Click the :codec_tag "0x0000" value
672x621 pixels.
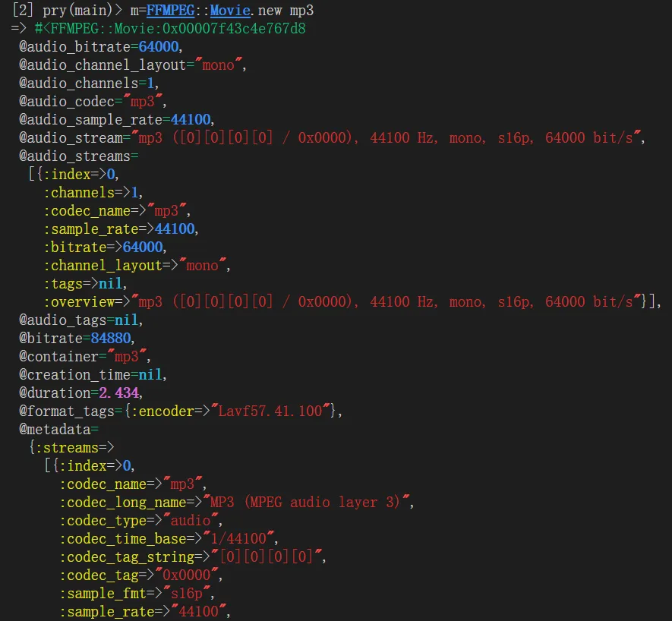click(x=187, y=575)
